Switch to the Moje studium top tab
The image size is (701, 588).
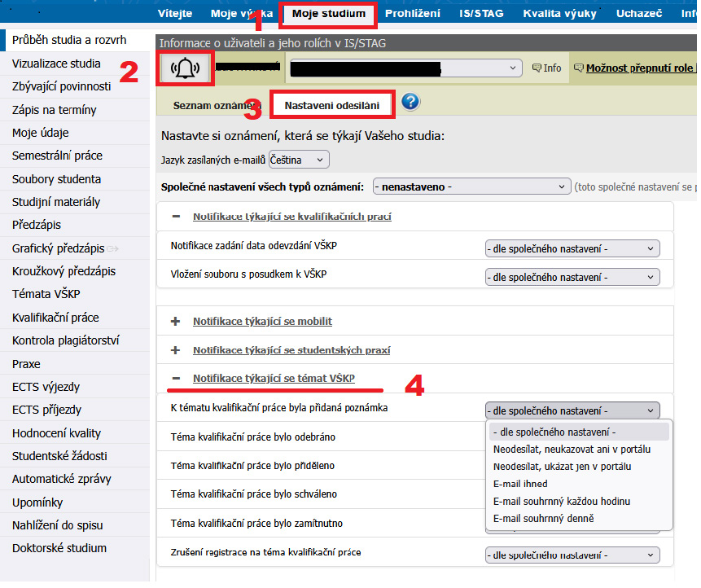point(329,14)
